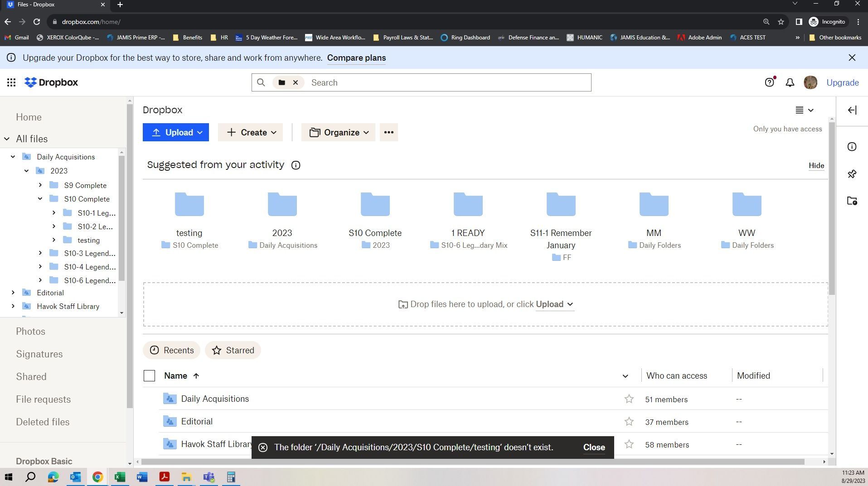Open the Upload dropdown button
The height and width of the screenshot is (486, 868).
coord(176,132)
